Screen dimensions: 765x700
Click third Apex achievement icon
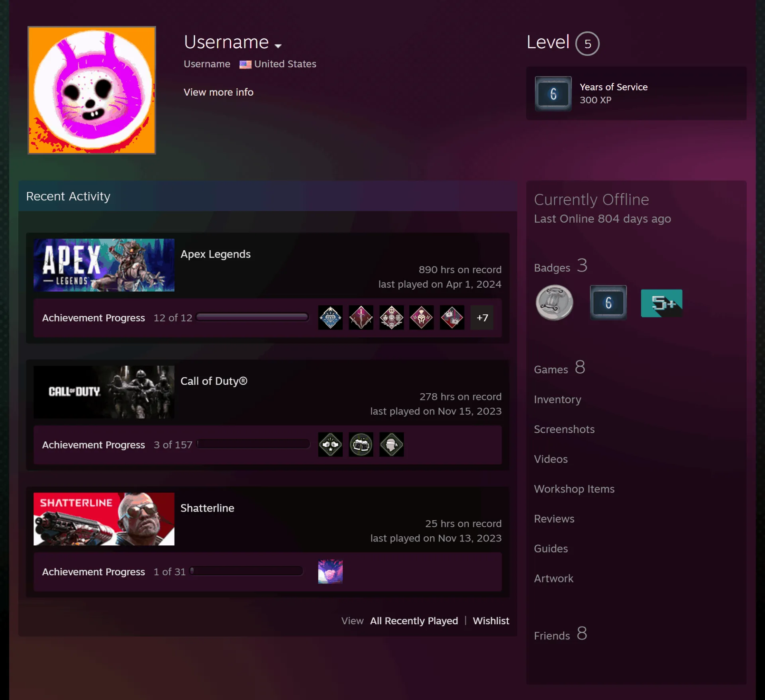tap(392, 318)
